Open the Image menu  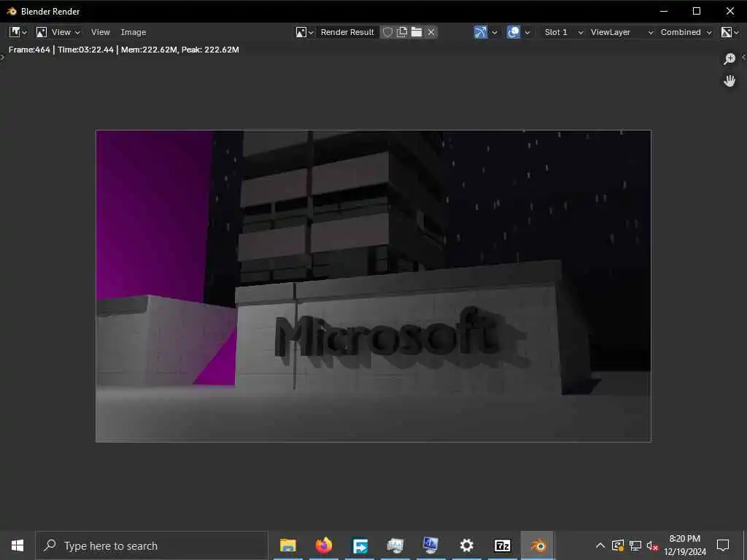(133, 32)
